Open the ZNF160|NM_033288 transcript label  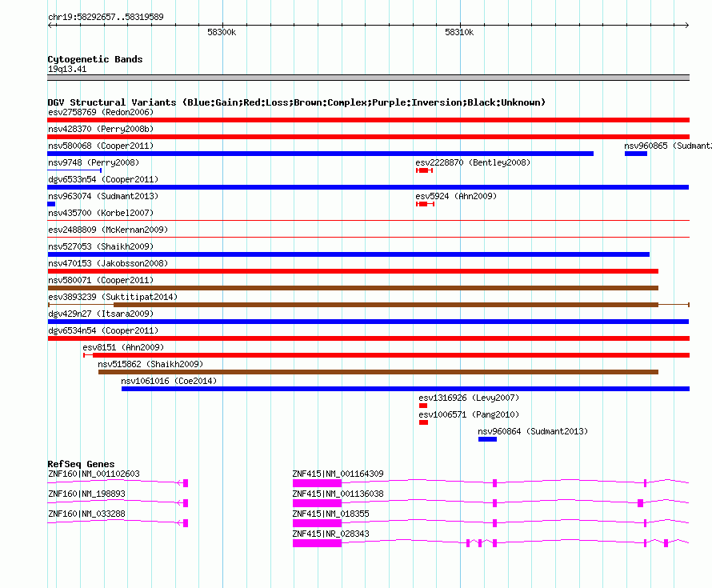[x=86, y=514]
